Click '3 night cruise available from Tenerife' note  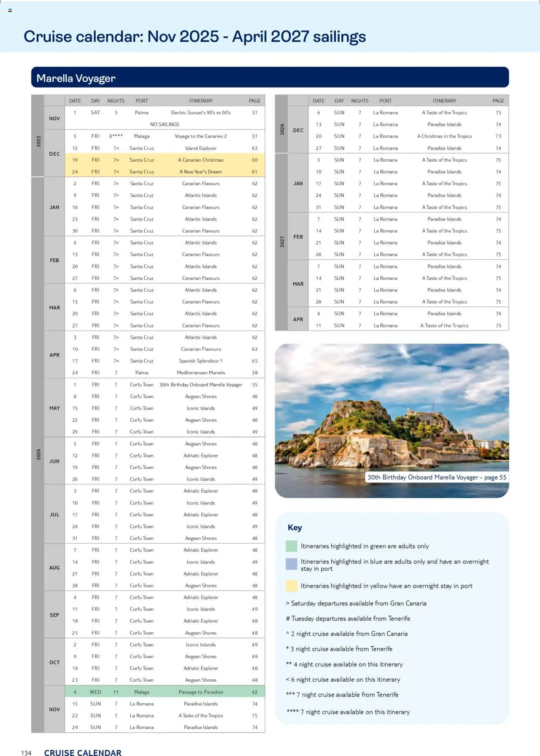tap(339, 649)
